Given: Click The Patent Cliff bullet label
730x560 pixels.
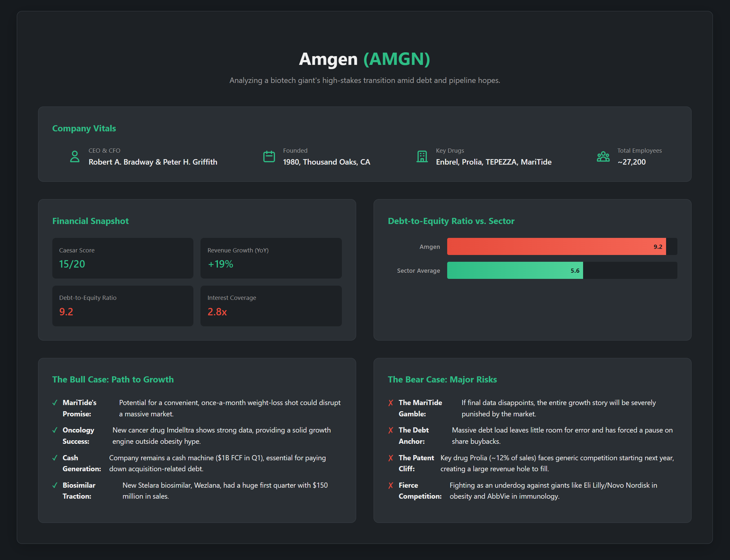Looking at the screenshot, I should click(x=416, y=463).
